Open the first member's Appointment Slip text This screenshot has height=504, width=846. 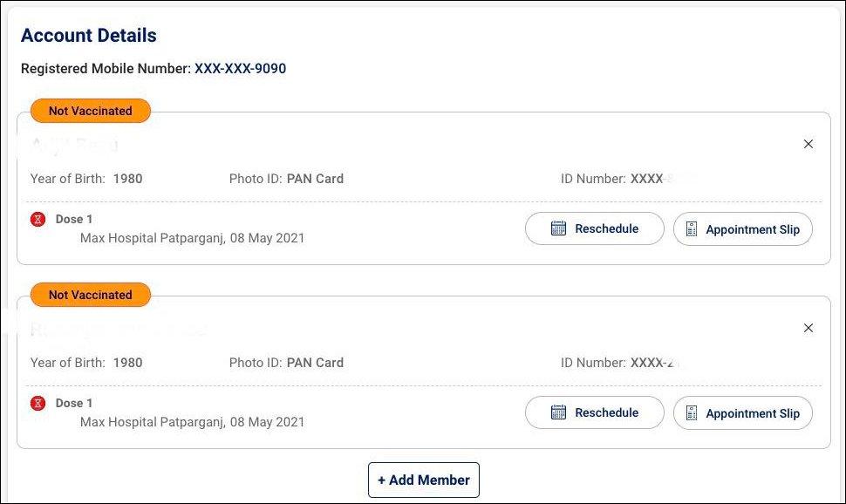coord(753,229)
